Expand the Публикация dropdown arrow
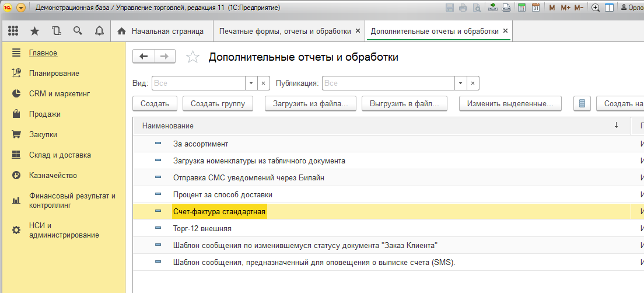 coord(461,83)
